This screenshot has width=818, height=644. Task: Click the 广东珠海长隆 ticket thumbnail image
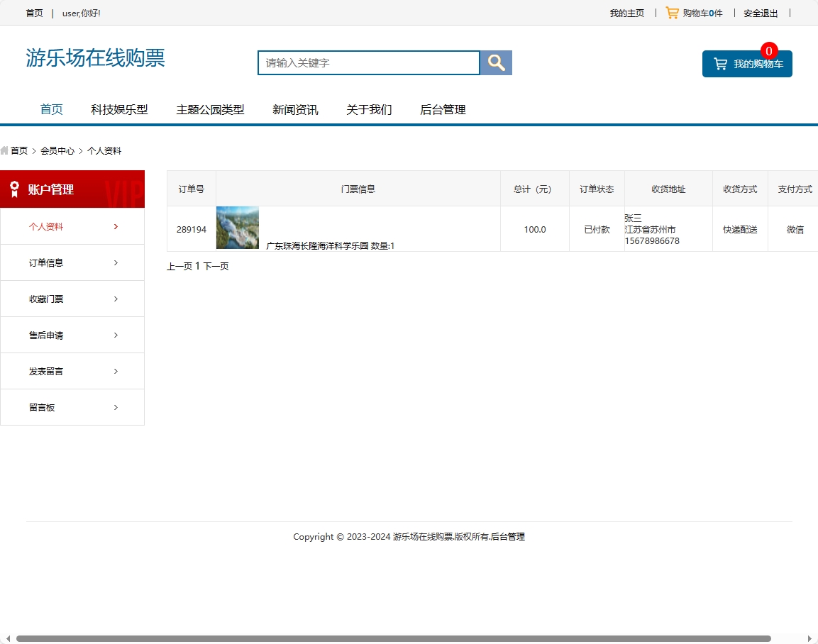click(237, 228)
